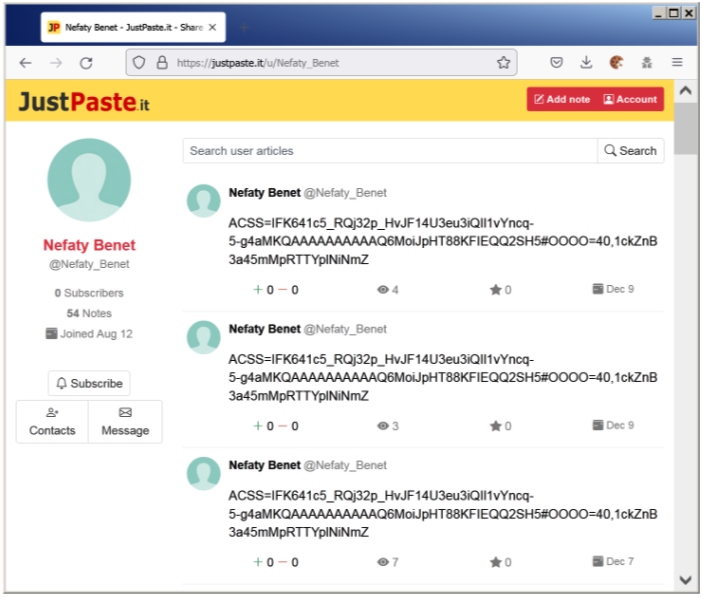Click the 54 Notes count

(x=89, y=313)
